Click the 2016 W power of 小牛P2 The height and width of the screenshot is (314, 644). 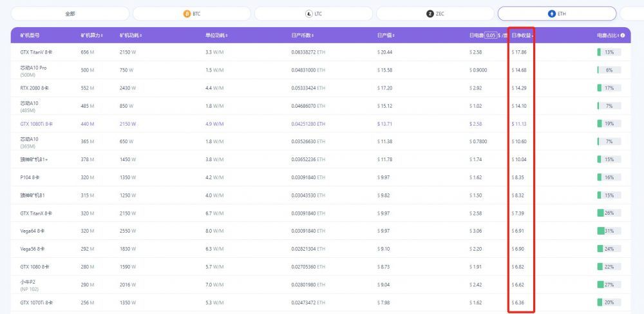[126, 285]
